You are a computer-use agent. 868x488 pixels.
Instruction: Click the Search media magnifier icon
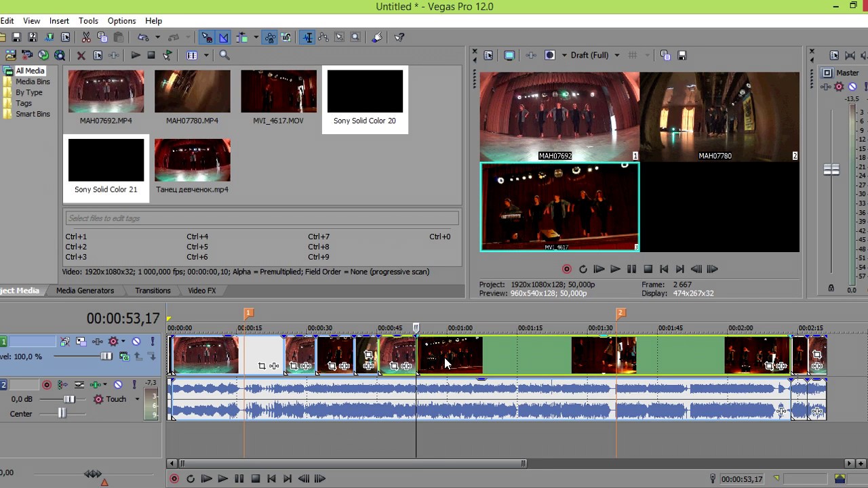(x=224, y=55)
